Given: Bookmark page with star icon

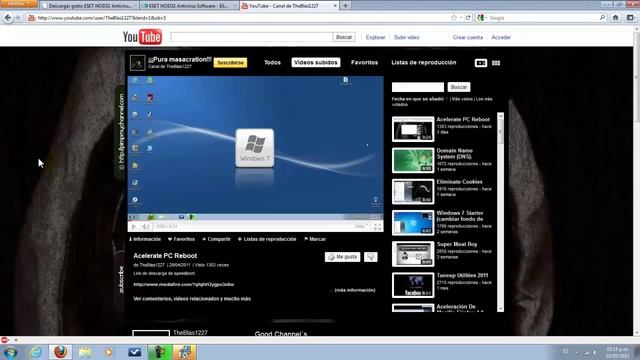Looking at the screenshot, I should click(x=454, y=18).
